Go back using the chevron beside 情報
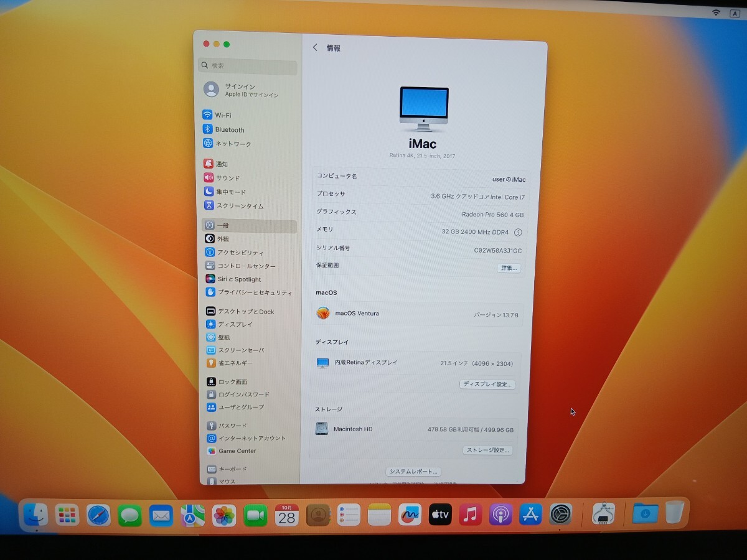 (x=315, y=48)
